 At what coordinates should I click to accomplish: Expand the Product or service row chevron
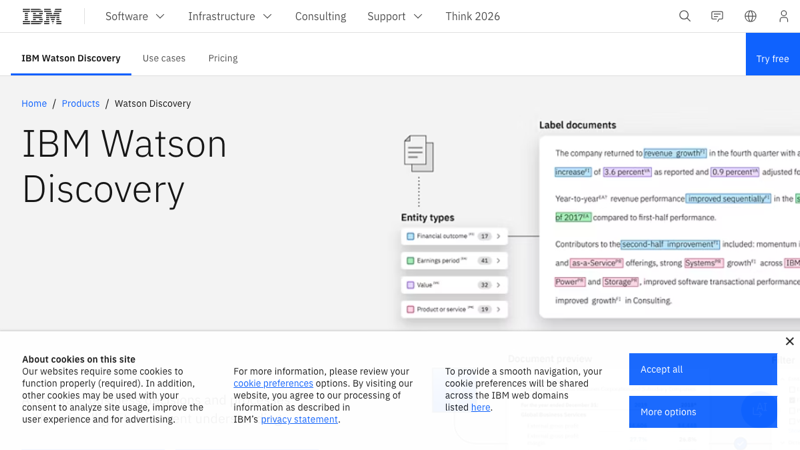click(498, 309)
